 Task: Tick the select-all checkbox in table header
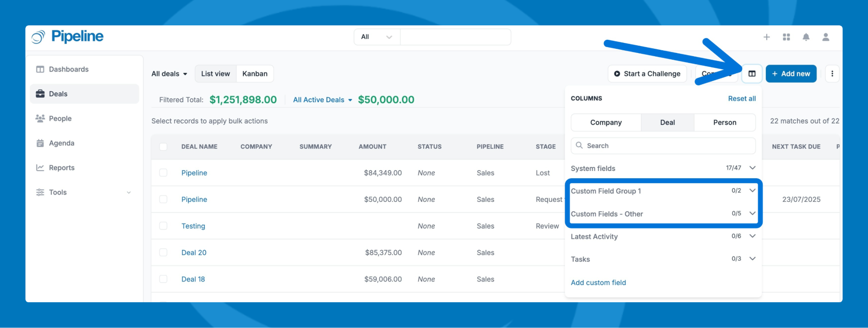(163, 147)
